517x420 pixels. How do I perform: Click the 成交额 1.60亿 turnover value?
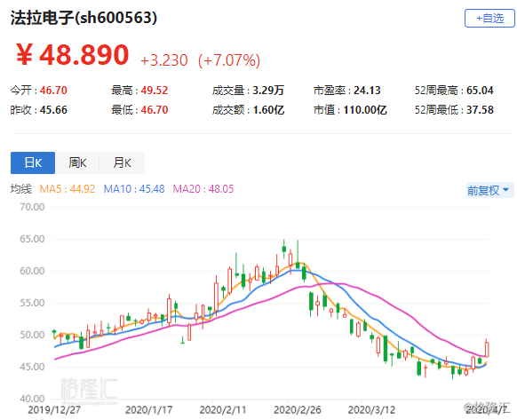(248, 110)
